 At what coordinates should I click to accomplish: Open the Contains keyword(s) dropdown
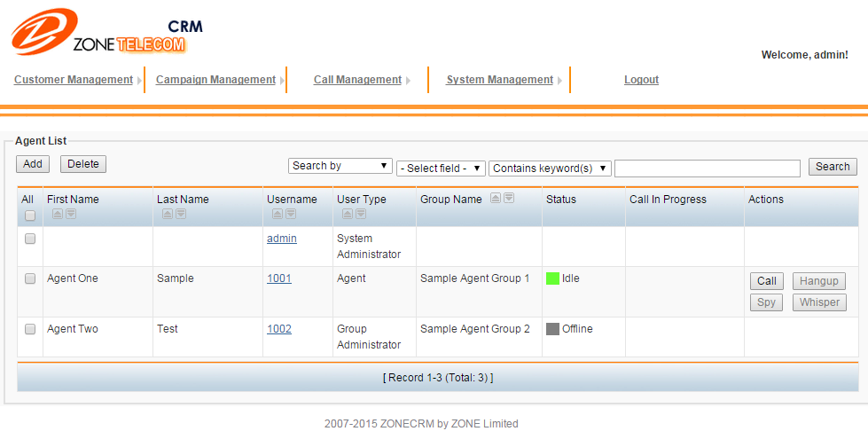(x=550, y=169)
